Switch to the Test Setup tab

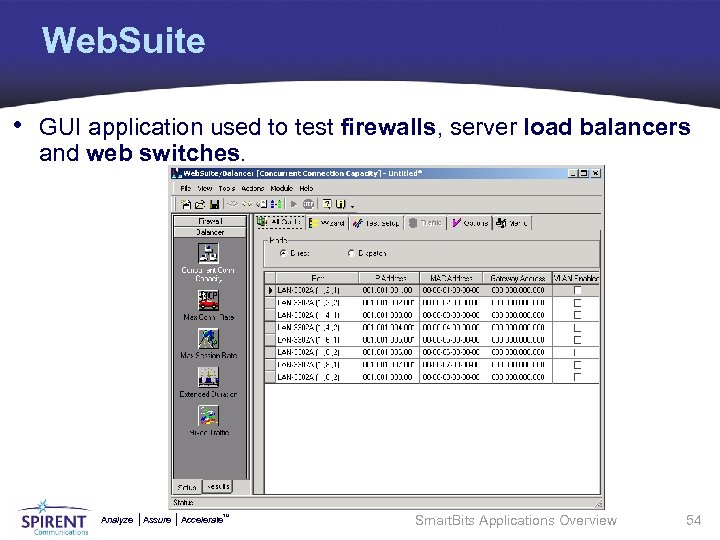coord(376,223)
